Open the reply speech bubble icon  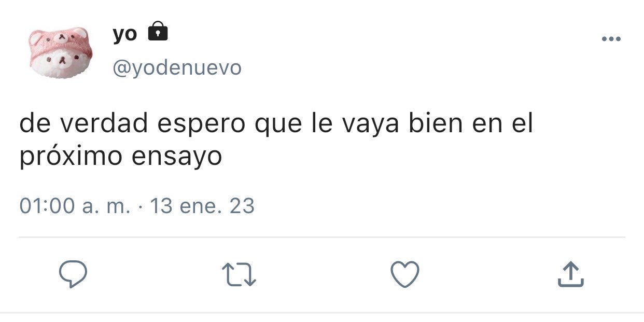click(73, 274)
